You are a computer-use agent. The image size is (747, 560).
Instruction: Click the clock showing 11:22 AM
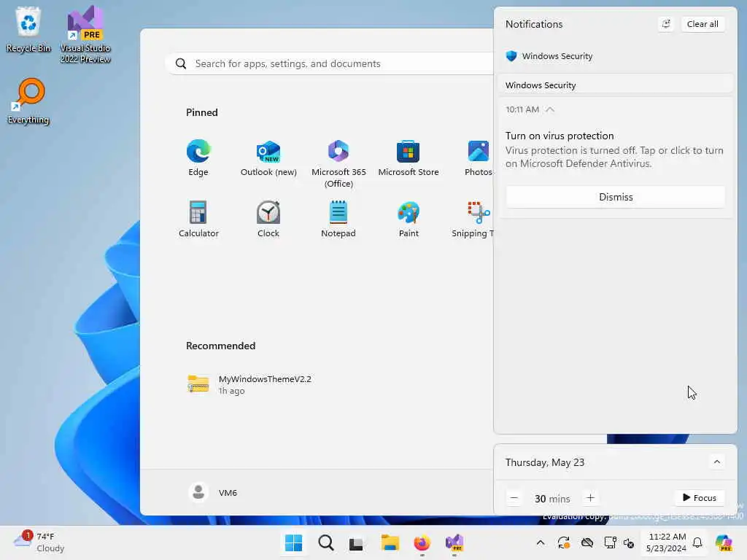[x=667, y=542]
